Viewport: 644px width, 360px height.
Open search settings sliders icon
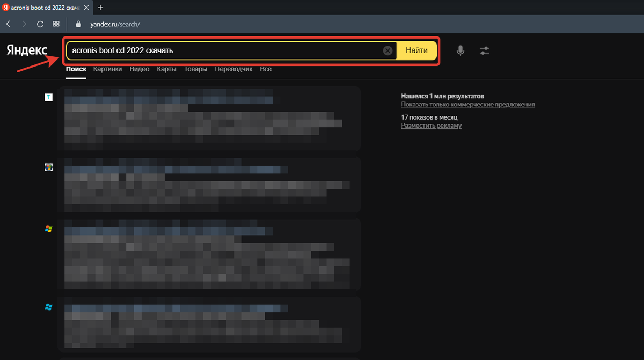click(x=485, y=50)
